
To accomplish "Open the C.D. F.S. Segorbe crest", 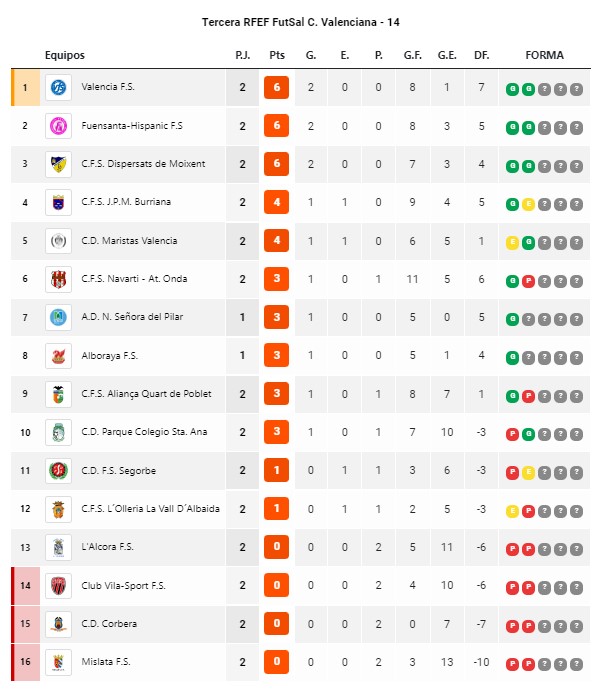I will pos(58,471).
